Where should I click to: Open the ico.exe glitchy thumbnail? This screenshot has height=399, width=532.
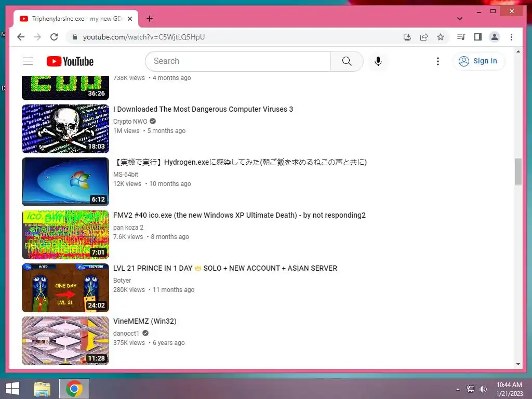tap(65, 235)
